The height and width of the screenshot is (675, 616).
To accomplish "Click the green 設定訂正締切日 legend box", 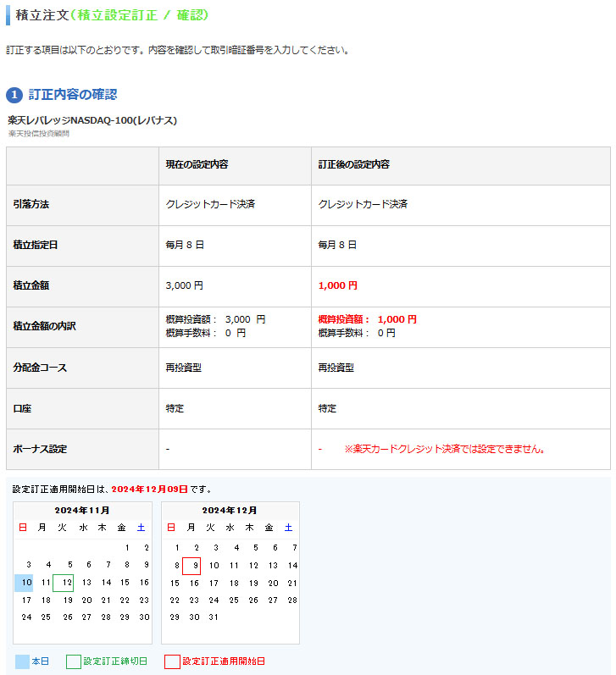I will pyautogui.click(x=74, y=661).
